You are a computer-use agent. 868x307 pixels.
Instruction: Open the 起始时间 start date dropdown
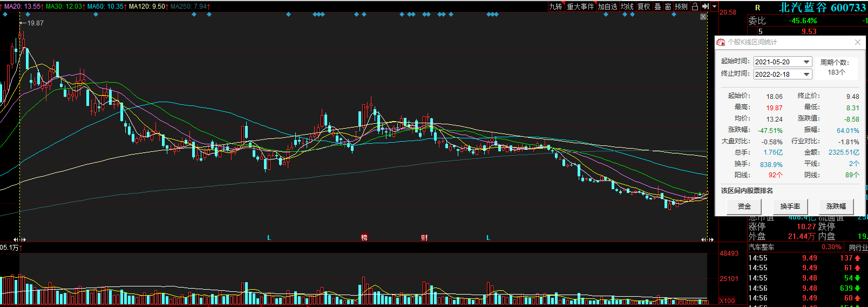[806, 62]
